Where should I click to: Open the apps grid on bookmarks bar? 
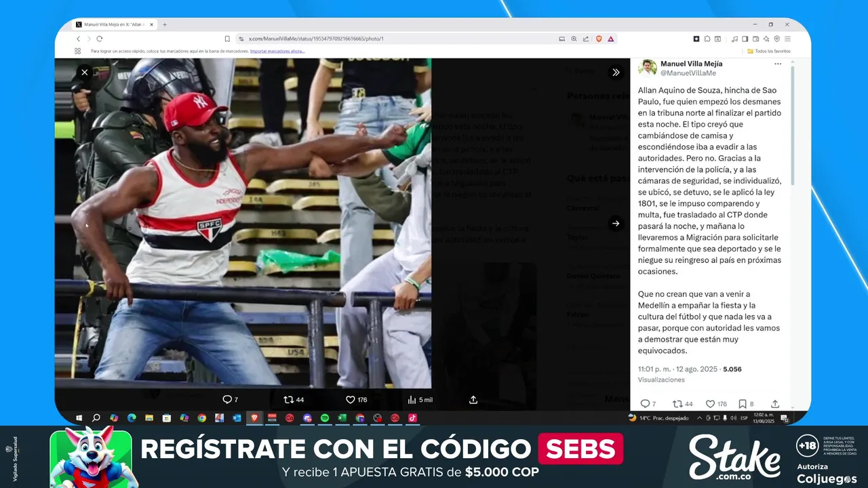click(77, 51)
